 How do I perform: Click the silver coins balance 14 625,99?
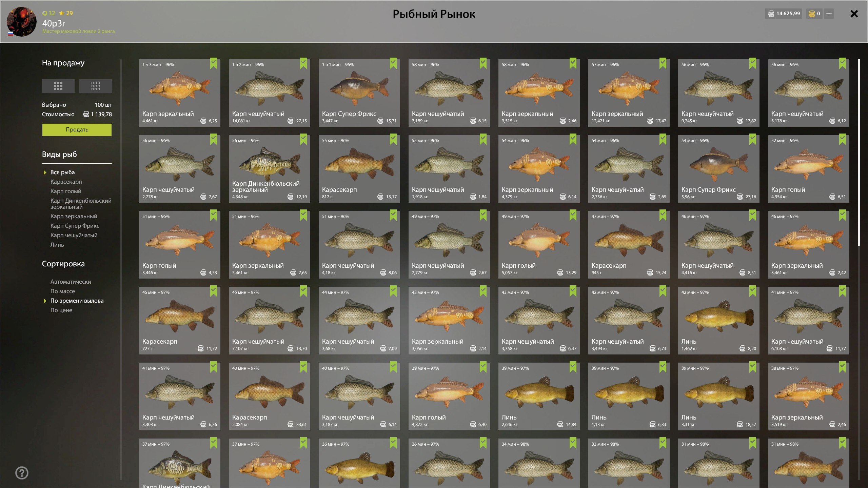point(784,14)
